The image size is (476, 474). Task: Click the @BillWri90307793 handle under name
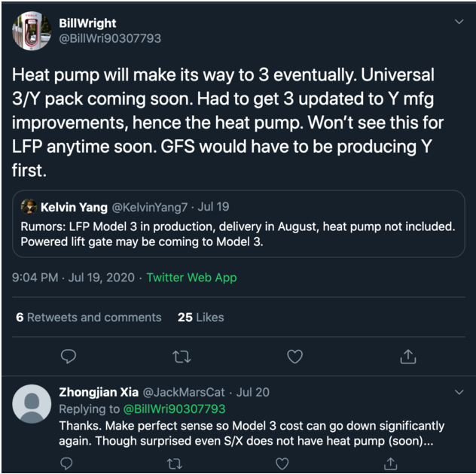[x=109, y=38]
